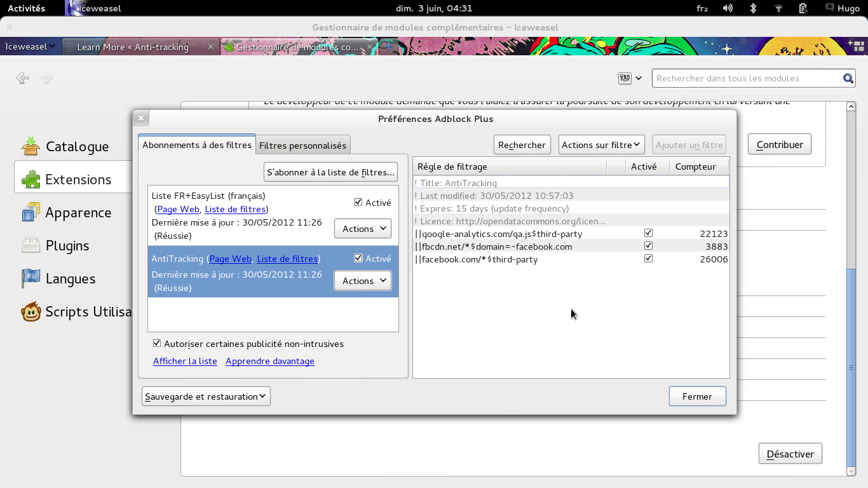Disable the facebook.com third-party filter checkbox

(x=648, y=259)
